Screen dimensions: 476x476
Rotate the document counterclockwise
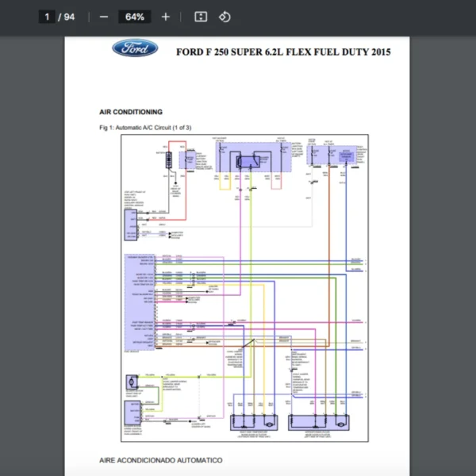point(225,17)
